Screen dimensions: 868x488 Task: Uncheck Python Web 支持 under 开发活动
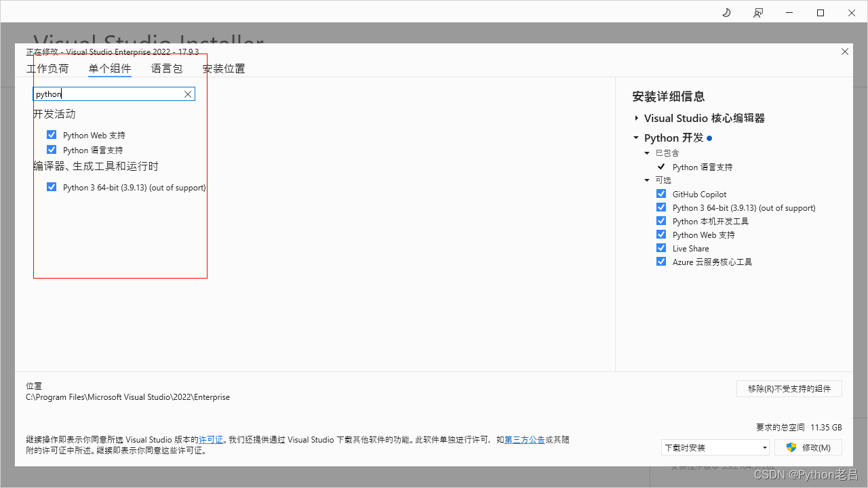(x=51, y=134)
